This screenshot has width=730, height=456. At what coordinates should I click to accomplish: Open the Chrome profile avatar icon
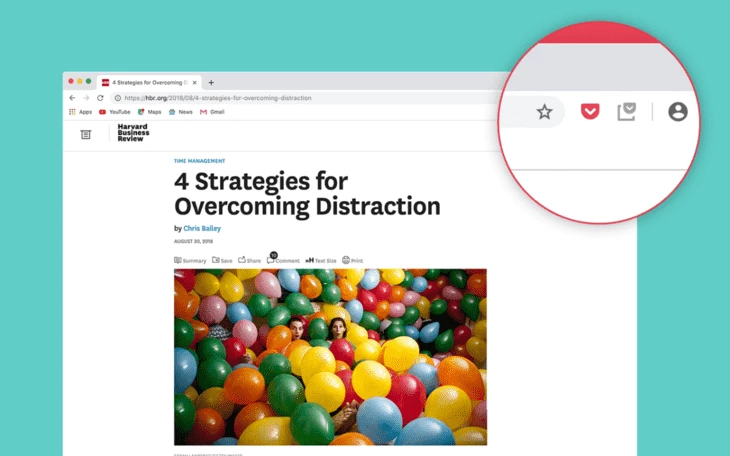[x=677, y=112]
